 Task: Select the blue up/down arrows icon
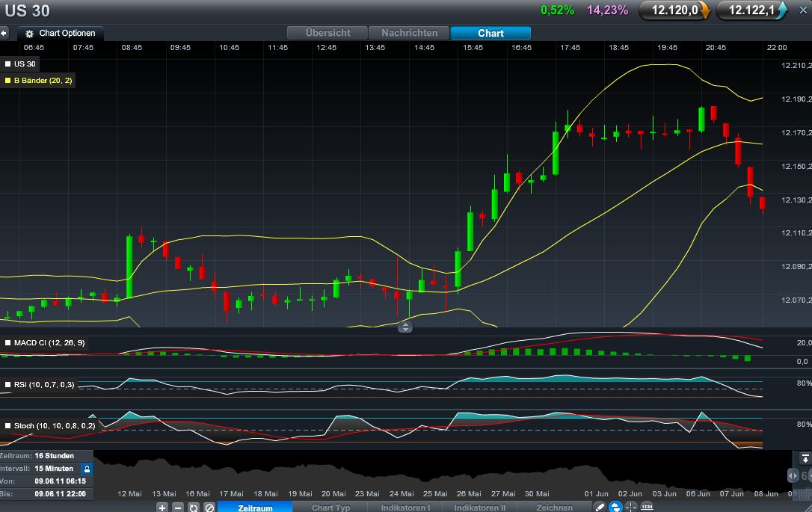pos(615,508)
